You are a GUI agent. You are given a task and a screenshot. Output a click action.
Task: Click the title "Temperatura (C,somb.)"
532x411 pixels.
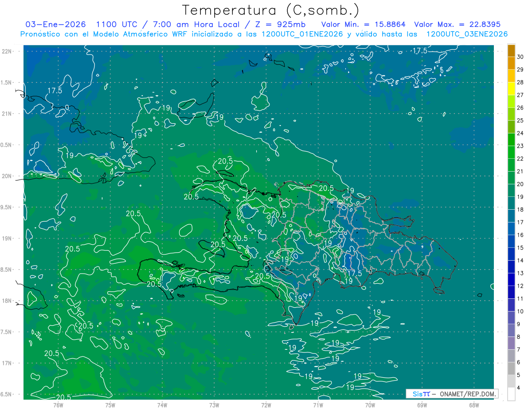pos(271,11)
